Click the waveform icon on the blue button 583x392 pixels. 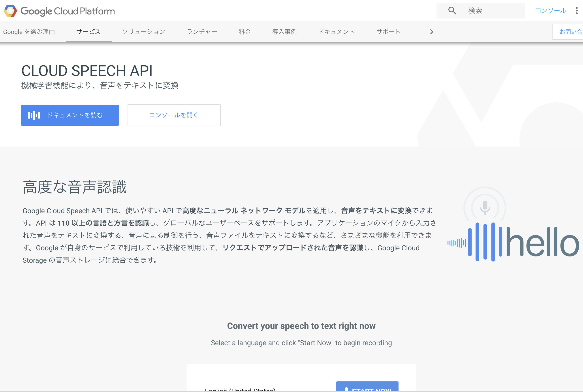tap(34, 115)
